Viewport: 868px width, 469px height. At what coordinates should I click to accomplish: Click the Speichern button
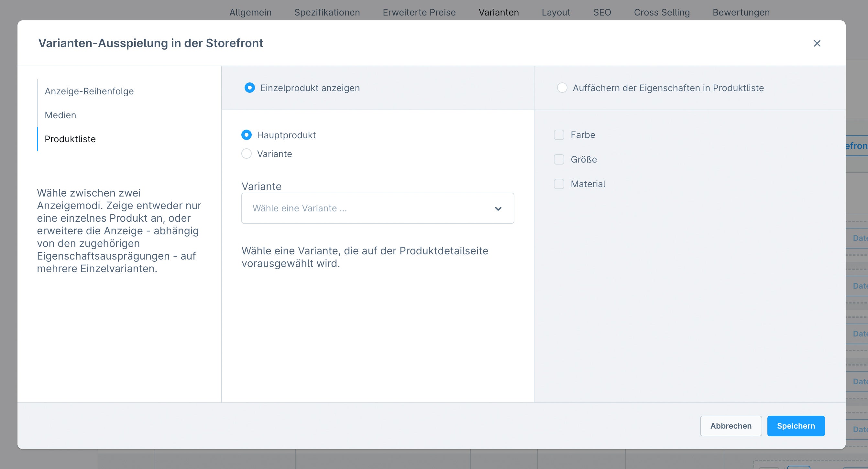pos(796,426)
